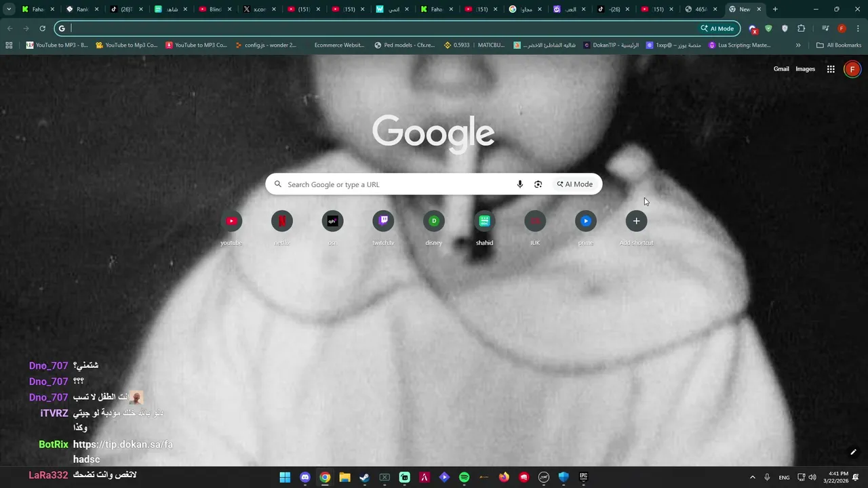Viewport: 868px width, 488px height.
Task: Open Epic Games from the taskbar
Action: [583, 477]
